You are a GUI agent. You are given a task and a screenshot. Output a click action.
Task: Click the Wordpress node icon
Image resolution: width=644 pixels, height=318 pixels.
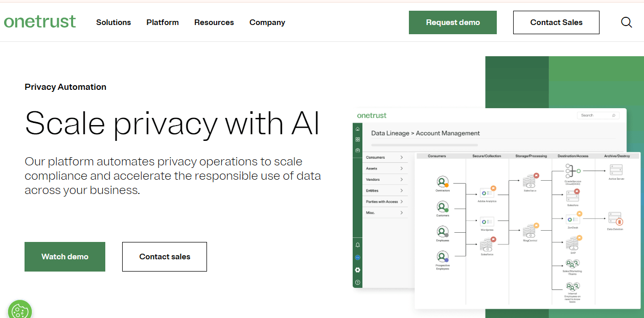point(487,222)
